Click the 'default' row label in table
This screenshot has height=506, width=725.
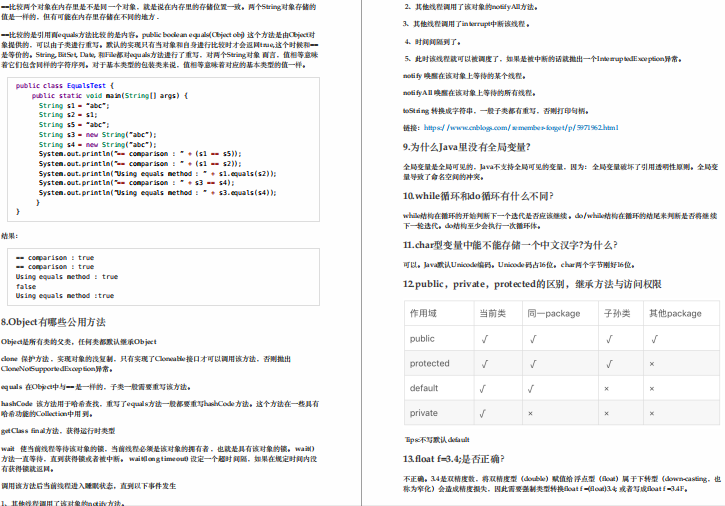[424, 388]
